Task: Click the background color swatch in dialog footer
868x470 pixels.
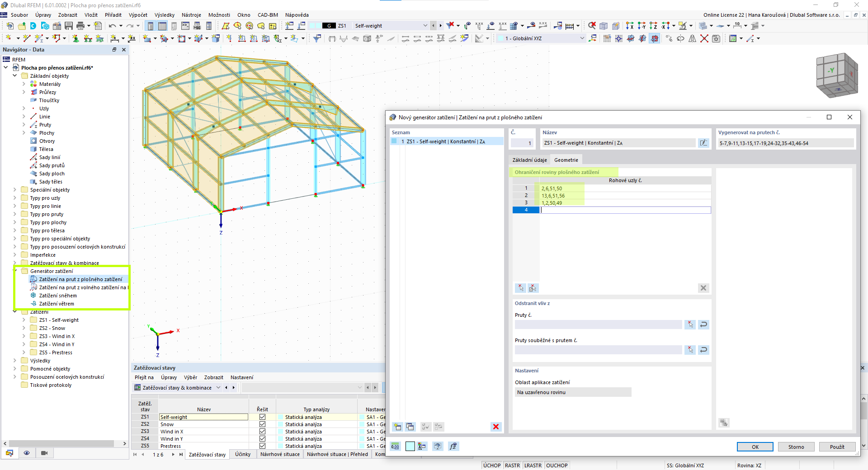Action: coord(410,446)
